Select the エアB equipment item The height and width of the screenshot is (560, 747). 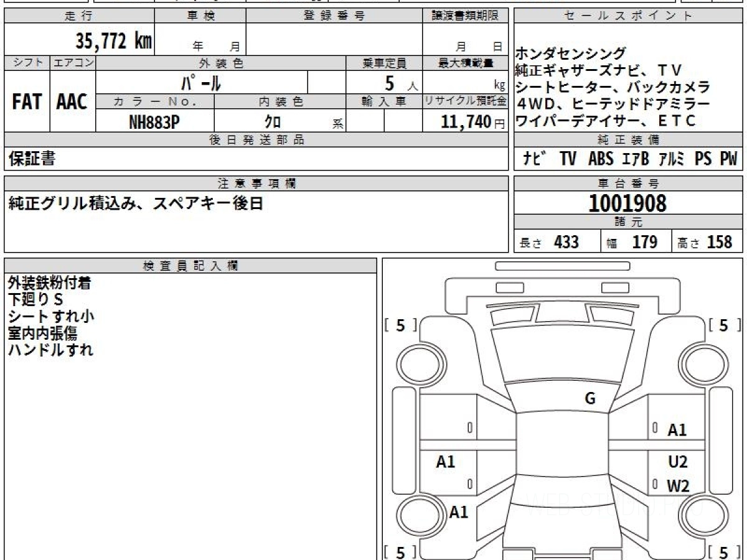pos(636,159)
